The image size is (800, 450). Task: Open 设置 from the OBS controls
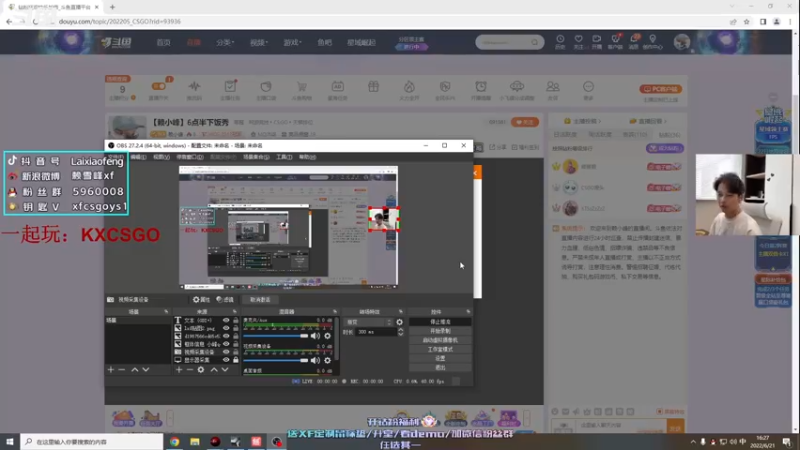pos(440,359)
